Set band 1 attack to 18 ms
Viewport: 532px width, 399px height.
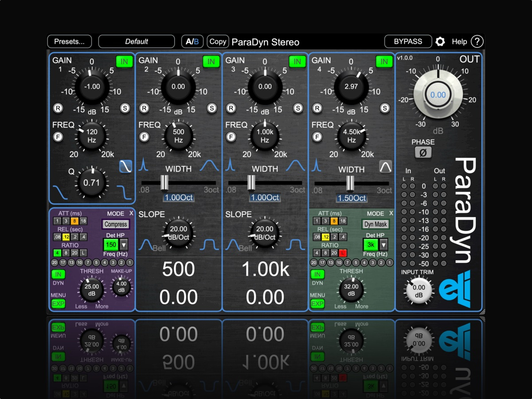point(83,221)
